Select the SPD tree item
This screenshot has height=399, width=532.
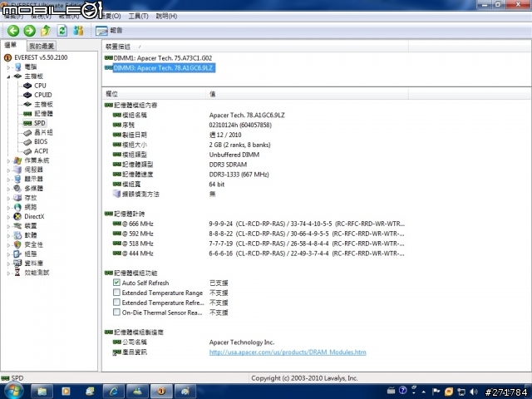pos(40,123)
